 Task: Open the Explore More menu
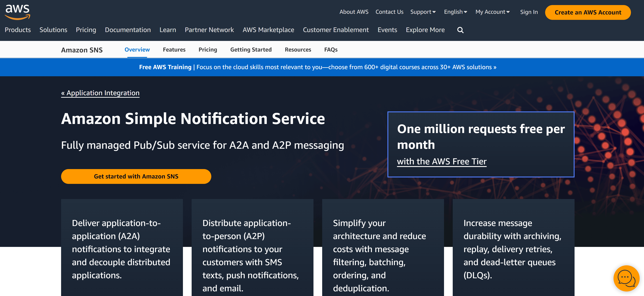click(x=425, y=30)
